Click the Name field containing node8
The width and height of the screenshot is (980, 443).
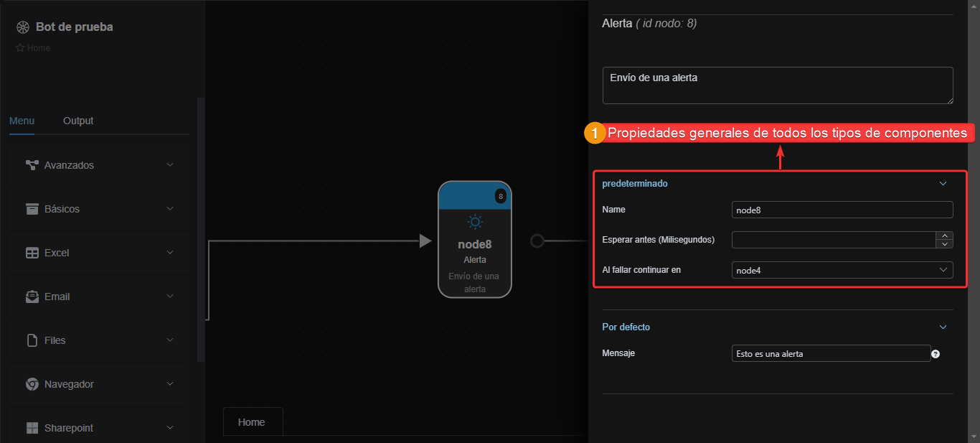(842, 210)
